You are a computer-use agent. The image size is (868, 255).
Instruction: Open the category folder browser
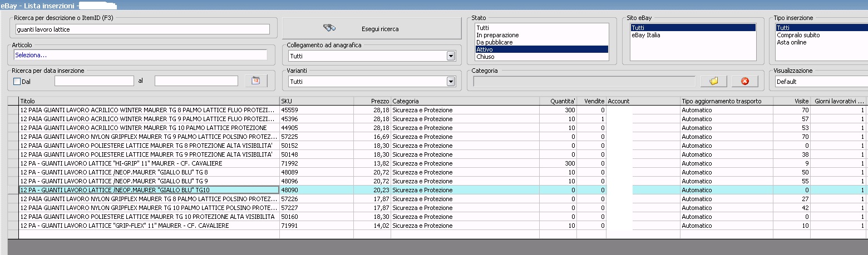tap(714, 81)
